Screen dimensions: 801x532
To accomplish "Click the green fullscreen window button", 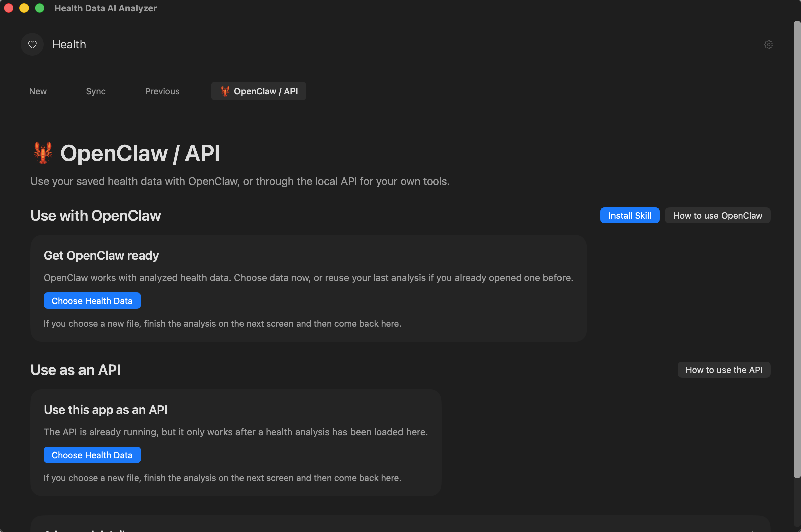I will pyautogui.click(x=40, y=8).
